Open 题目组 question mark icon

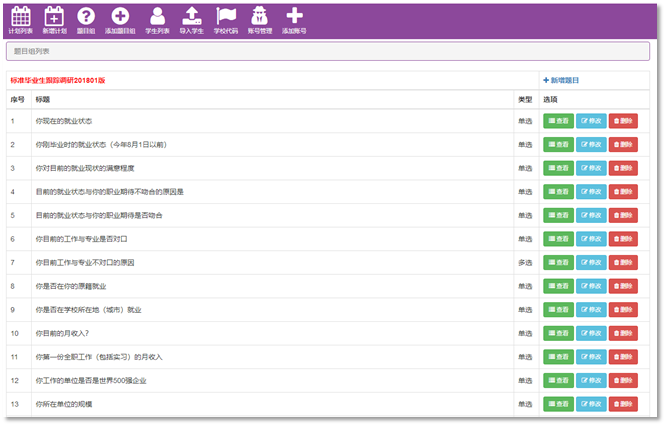[x=86, y=16]
